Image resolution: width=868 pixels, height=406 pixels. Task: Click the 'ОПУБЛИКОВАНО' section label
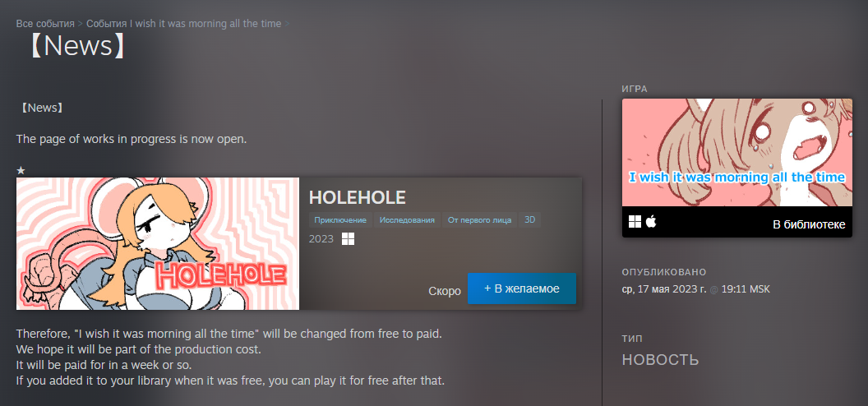click(664, 272)
